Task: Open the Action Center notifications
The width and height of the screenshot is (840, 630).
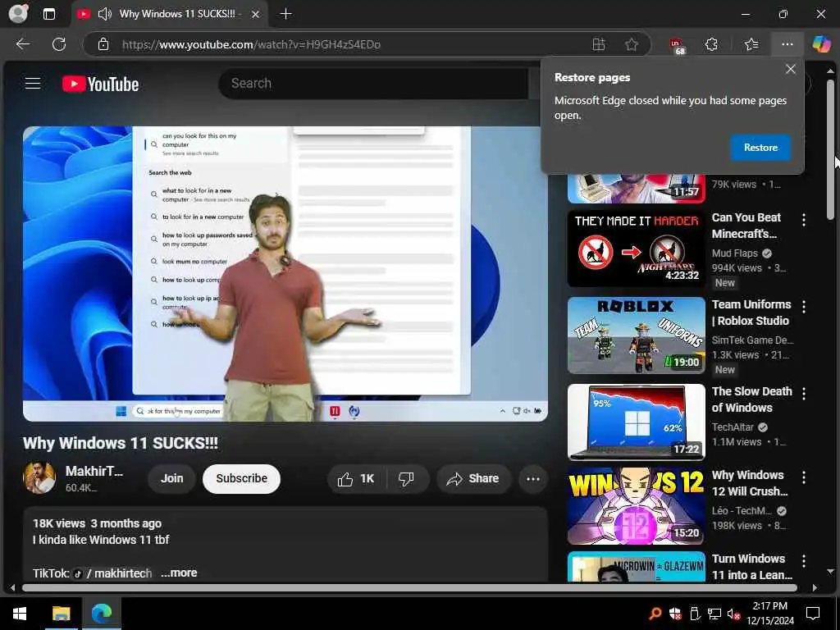Action: [x=813, y=614]
